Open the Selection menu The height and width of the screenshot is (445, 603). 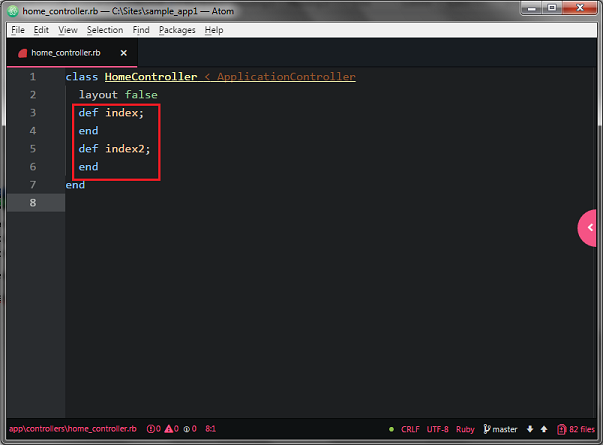pos(105,30)
